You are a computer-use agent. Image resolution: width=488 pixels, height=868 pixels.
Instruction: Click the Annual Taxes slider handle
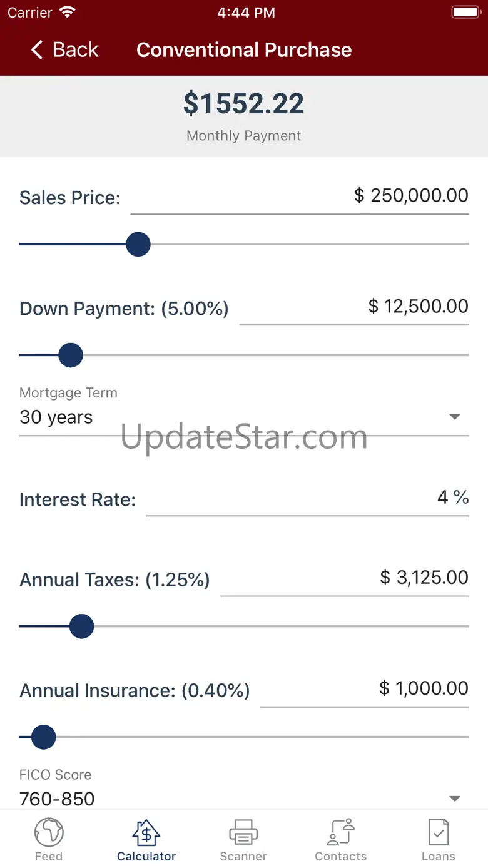click(81, 626)
